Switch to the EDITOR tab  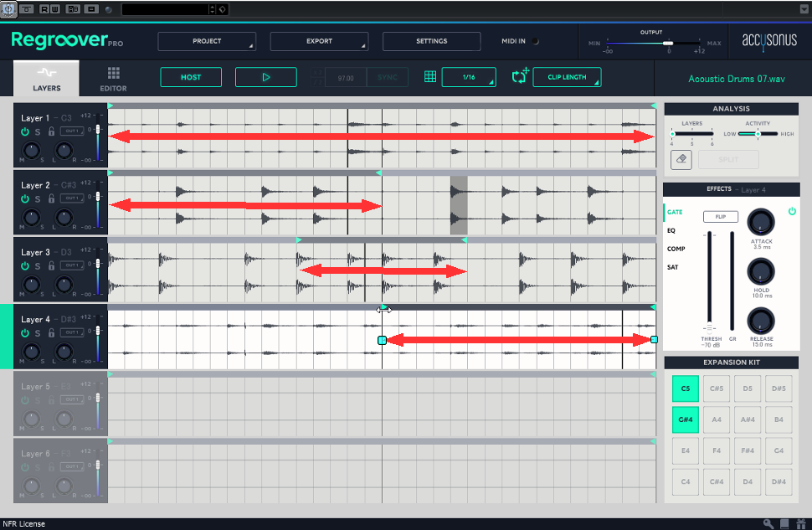coord(113,79)
